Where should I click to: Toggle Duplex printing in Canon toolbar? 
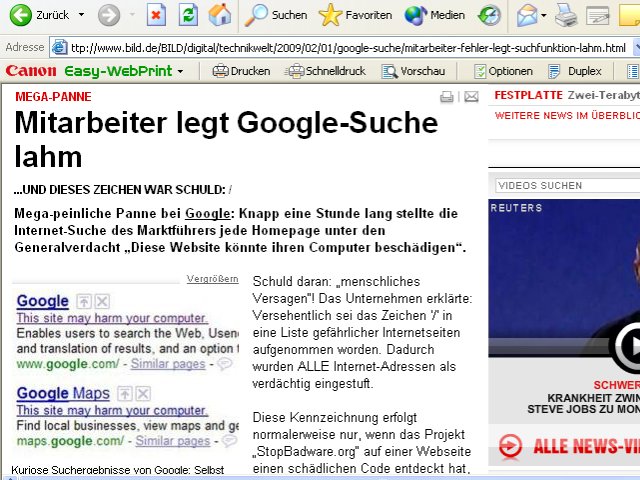[575, 71]
